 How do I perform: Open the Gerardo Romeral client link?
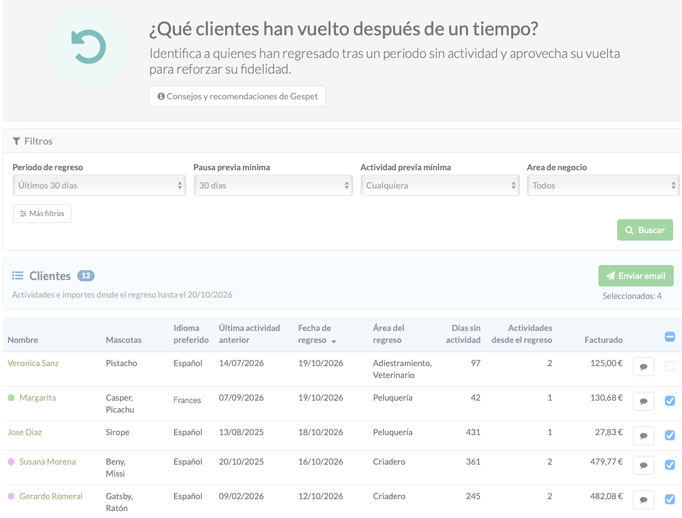[51, 496]
